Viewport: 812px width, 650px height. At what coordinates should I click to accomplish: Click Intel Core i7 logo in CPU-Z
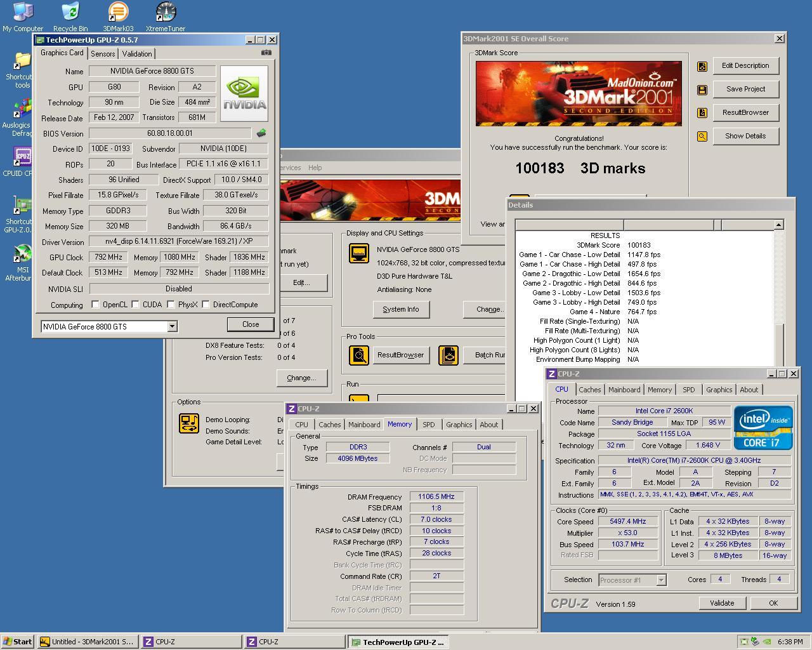pyautogui.click(x=763, y=428)
